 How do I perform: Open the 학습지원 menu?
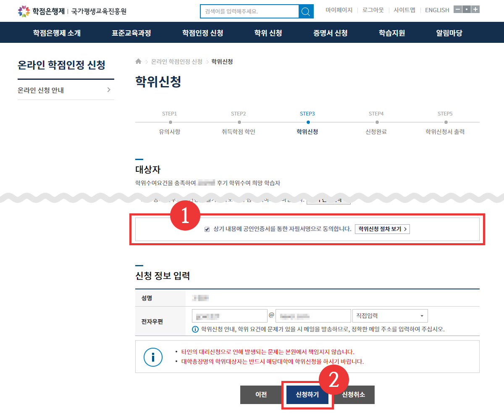tap(391, 33)
